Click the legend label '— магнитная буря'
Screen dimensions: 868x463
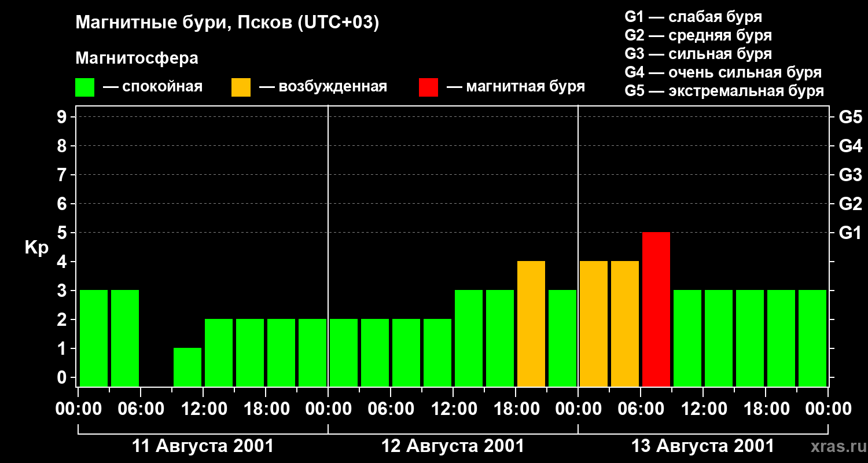[x=516, y=87]
